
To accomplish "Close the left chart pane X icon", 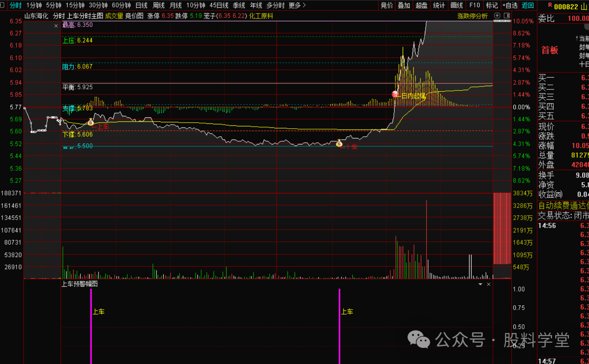I will [56, 26].
